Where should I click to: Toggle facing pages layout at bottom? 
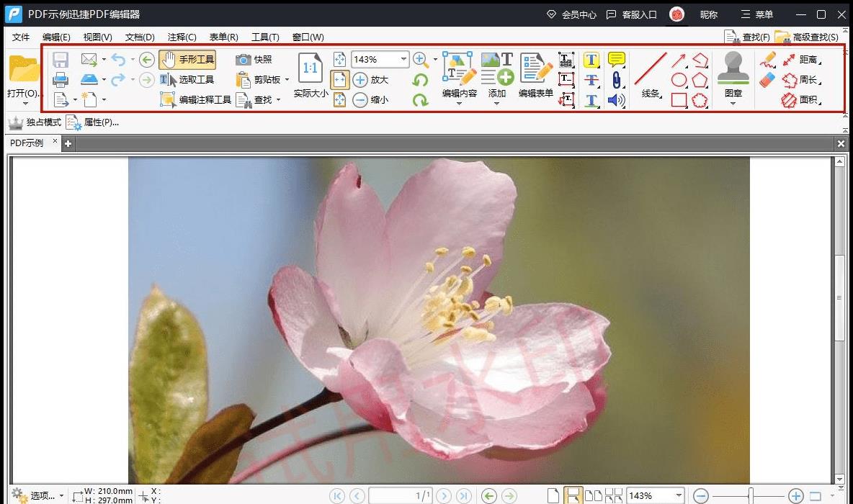[x=592, y=495]
